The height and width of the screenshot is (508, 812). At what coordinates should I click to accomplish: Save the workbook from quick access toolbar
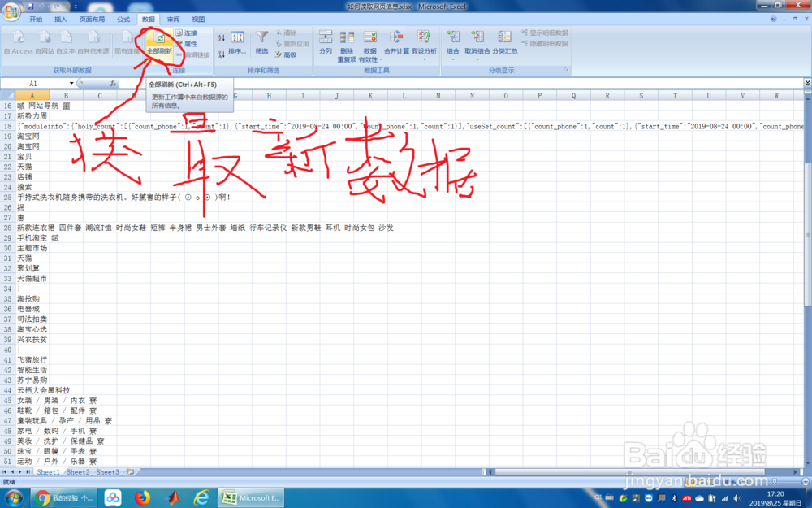point(31,7)
